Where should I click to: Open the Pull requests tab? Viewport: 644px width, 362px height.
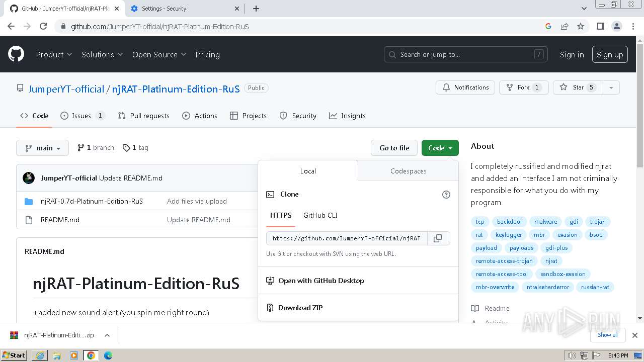[143, 116]
